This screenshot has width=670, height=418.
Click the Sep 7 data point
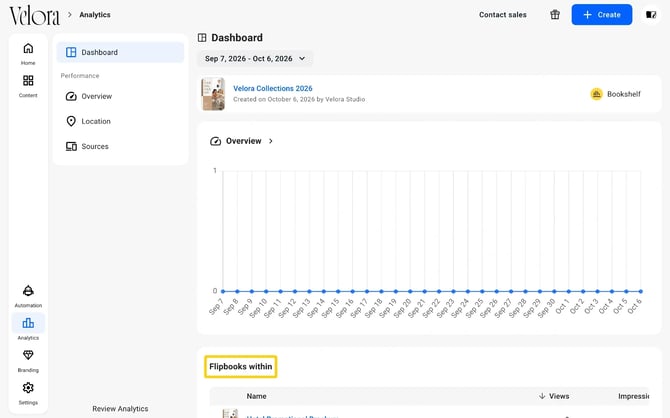pos(223,291)
